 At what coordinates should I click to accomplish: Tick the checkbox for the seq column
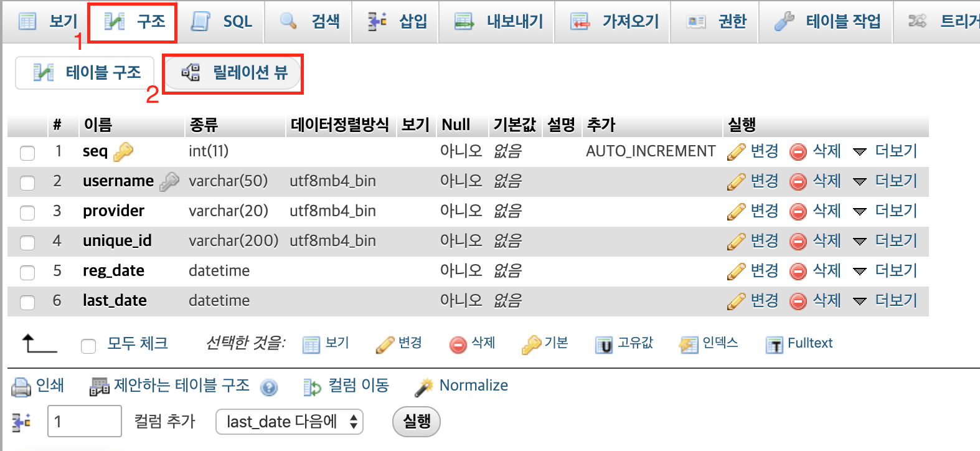point(27,153)
